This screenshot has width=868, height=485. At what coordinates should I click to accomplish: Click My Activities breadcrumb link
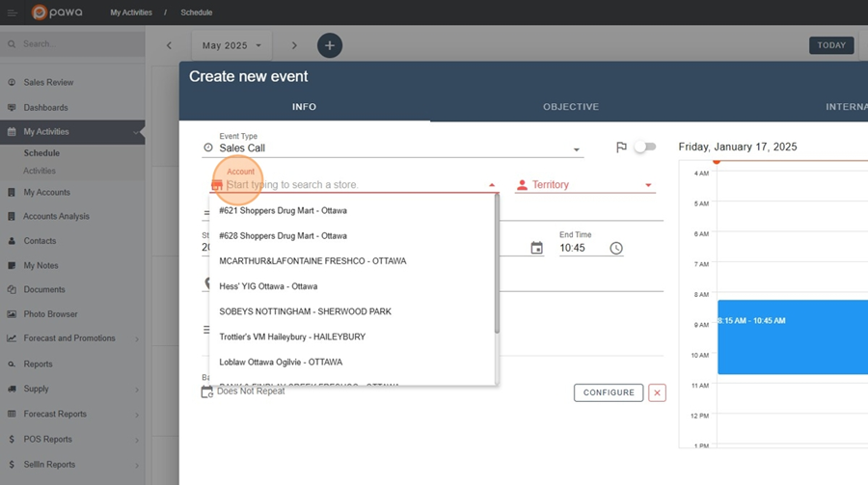point(131,13)
